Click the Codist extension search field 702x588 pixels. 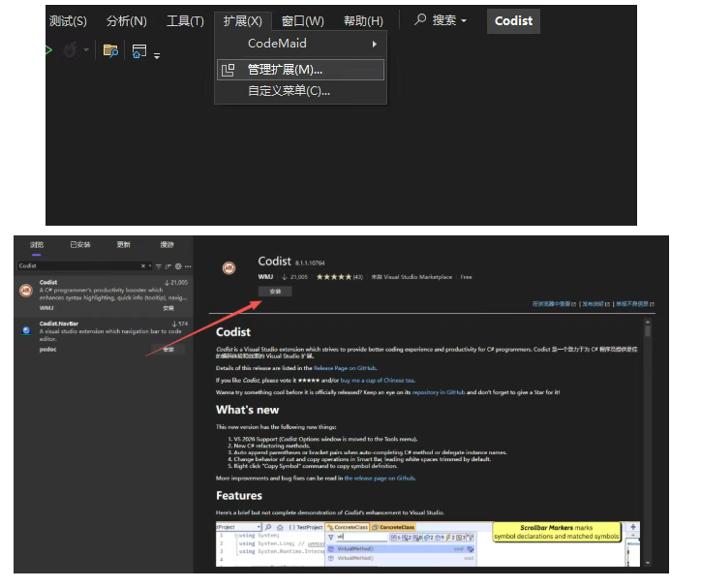coord(78,266)
